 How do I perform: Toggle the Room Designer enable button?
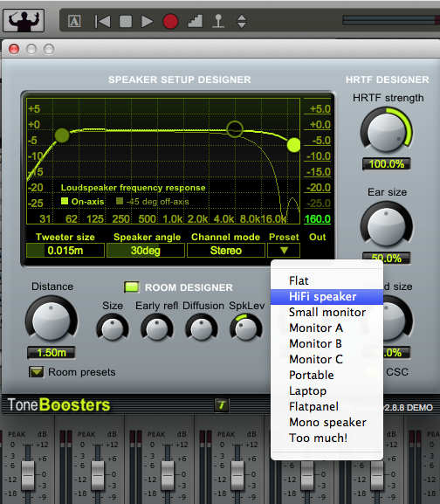(132, 287)
